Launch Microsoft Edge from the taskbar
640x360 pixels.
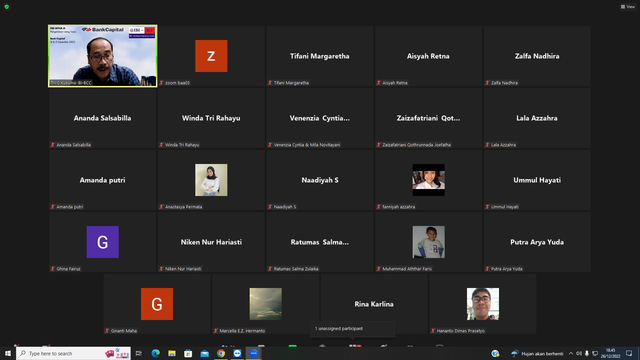point(156,353)
